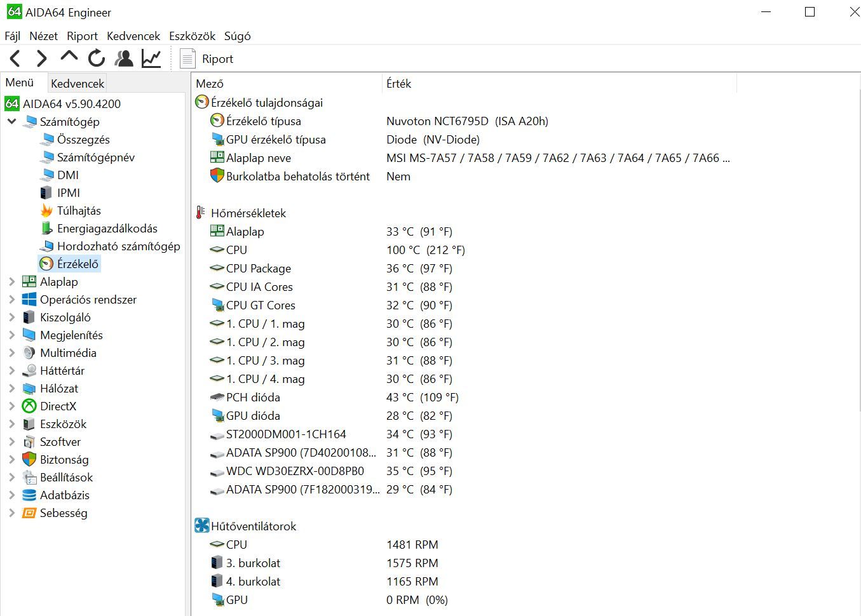Viewport: 861px width, 616px height.
Task: Select the 3. burkolat fan row
Action: coord(464,563)
